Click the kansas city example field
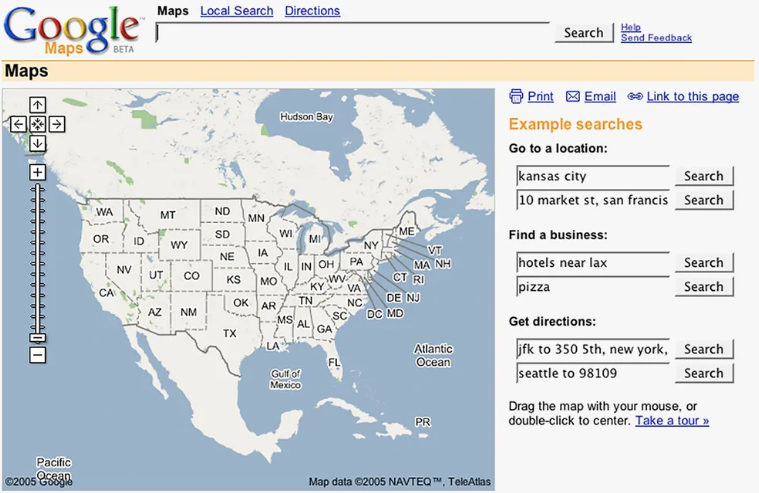759x493 pixels. [x=593, y=176]
